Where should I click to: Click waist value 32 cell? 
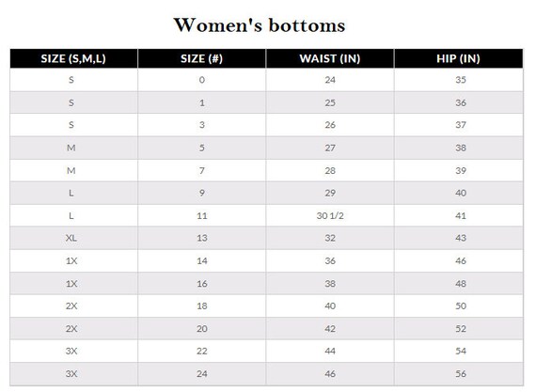click(x=330, y=238)
